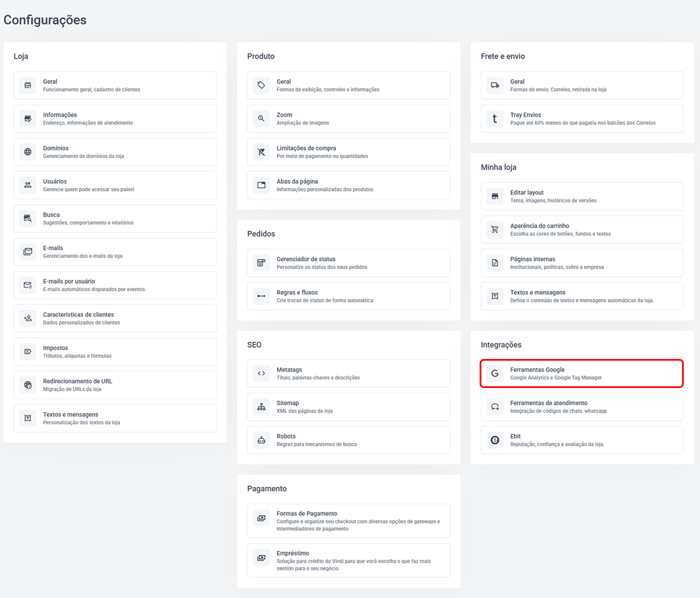Screen dimensions: 700x598
Task: Open E-mails da loja management
Action: point(115,252)
